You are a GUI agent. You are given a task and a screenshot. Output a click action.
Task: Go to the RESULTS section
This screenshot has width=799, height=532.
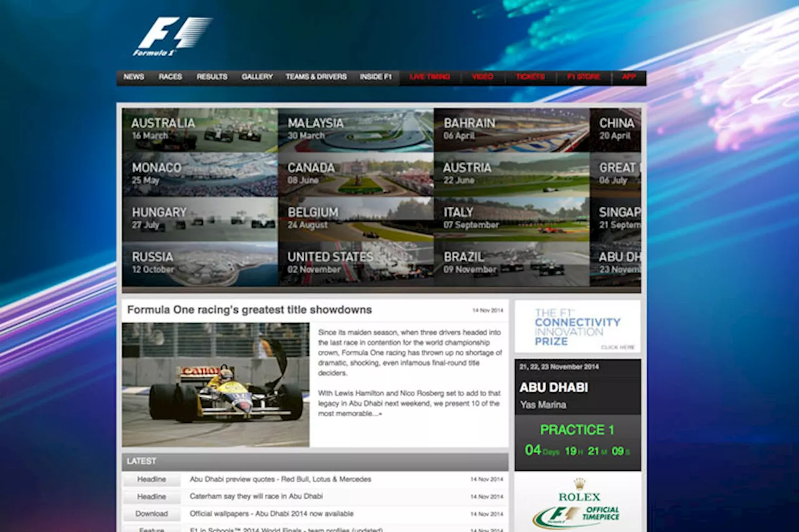point(212,77)
